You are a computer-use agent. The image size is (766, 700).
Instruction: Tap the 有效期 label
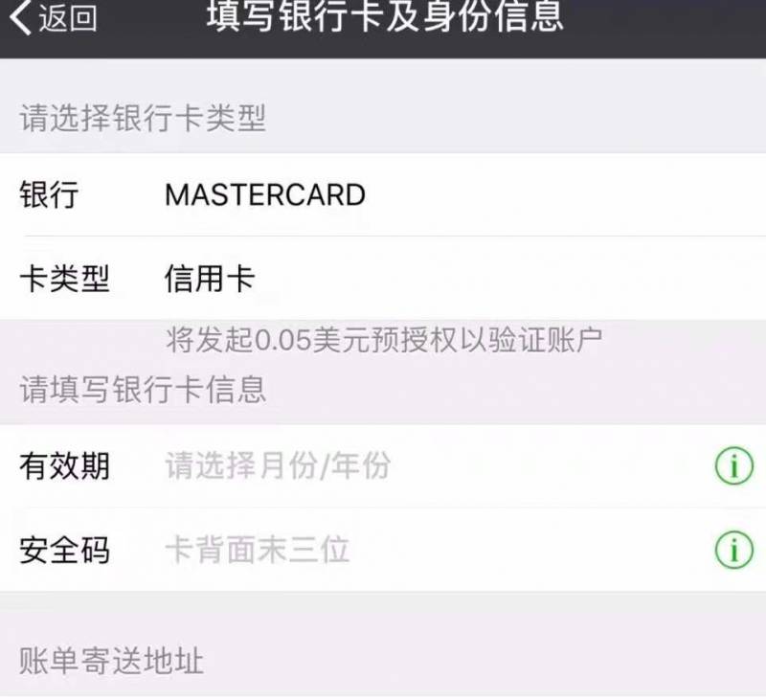(x=64, y=465)
